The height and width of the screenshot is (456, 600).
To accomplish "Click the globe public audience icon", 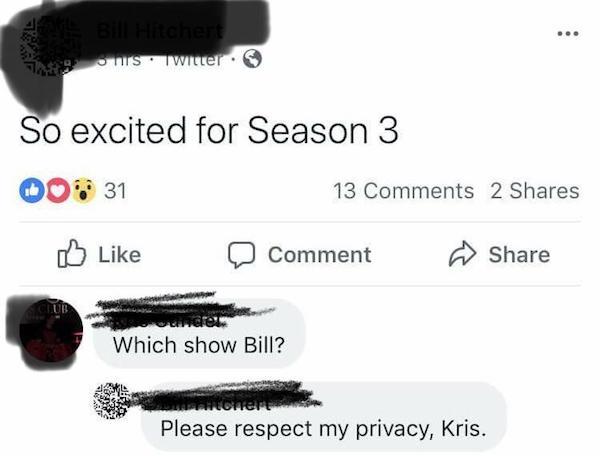I will tap(252, 59).
